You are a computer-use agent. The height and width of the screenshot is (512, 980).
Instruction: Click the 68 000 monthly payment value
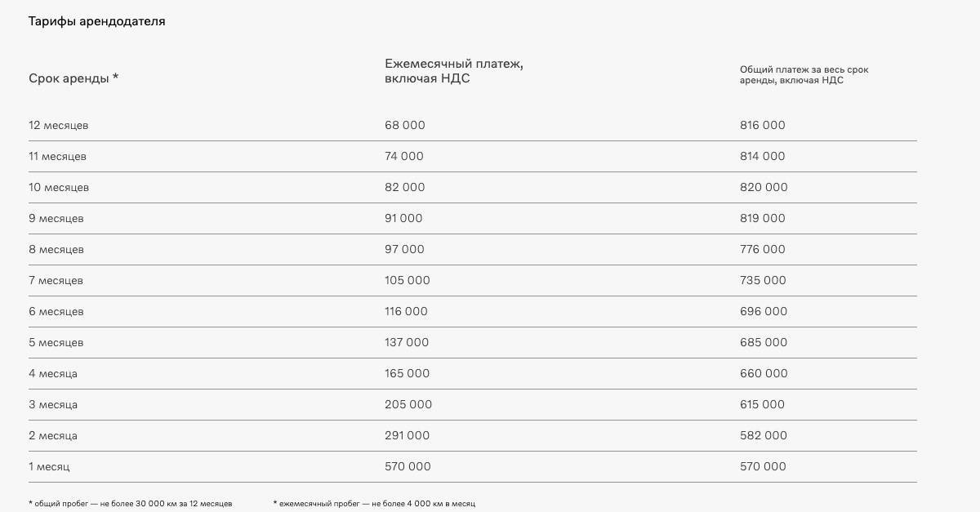point(405,126)
